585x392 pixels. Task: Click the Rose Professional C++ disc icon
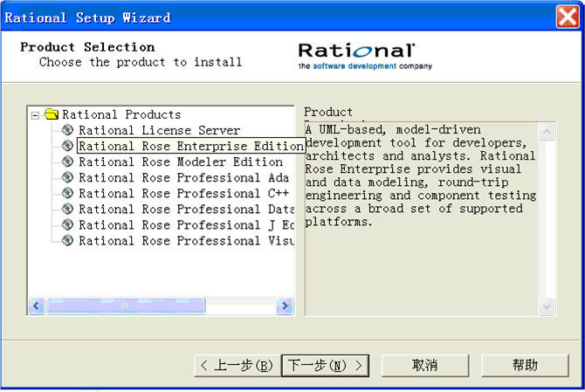coord(67,193)
